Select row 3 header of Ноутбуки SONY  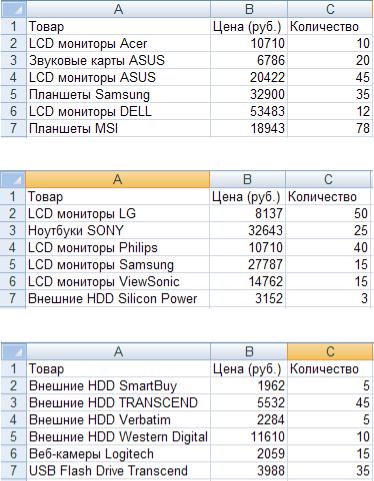point(13,230)
